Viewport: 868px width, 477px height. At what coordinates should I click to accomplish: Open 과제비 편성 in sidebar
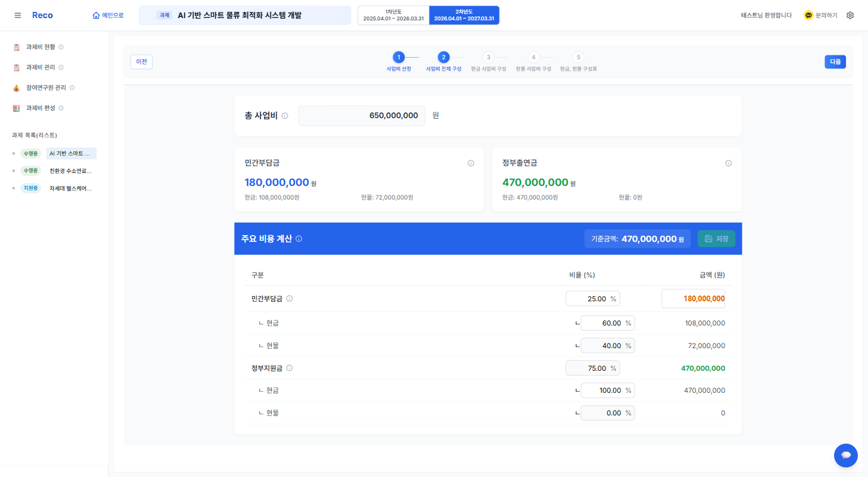[41, 108]
